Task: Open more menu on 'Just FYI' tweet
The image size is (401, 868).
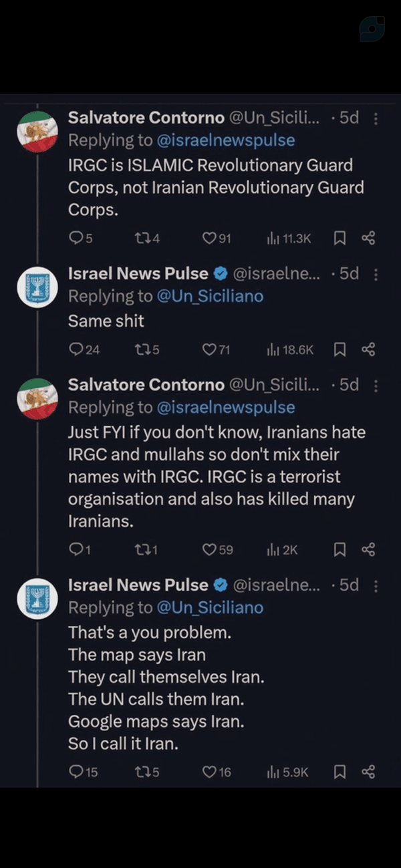Action: (376, 386)
